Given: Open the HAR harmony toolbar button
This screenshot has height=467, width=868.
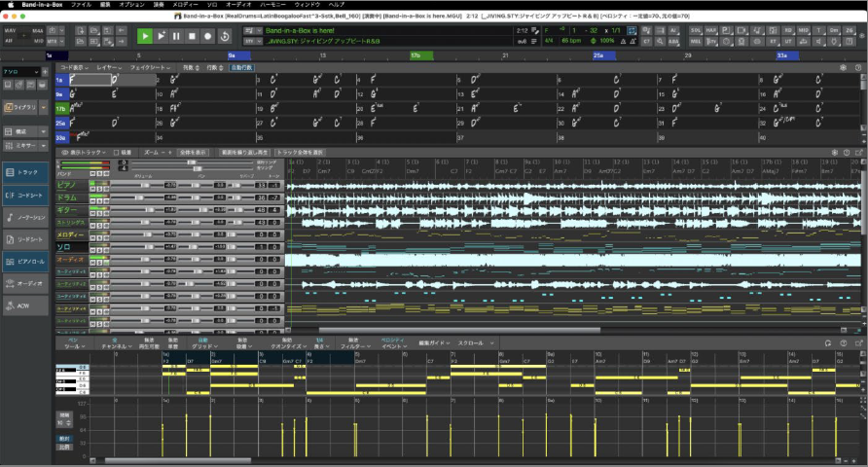Looking at the screenshot, I should click(x=711, y=30).
